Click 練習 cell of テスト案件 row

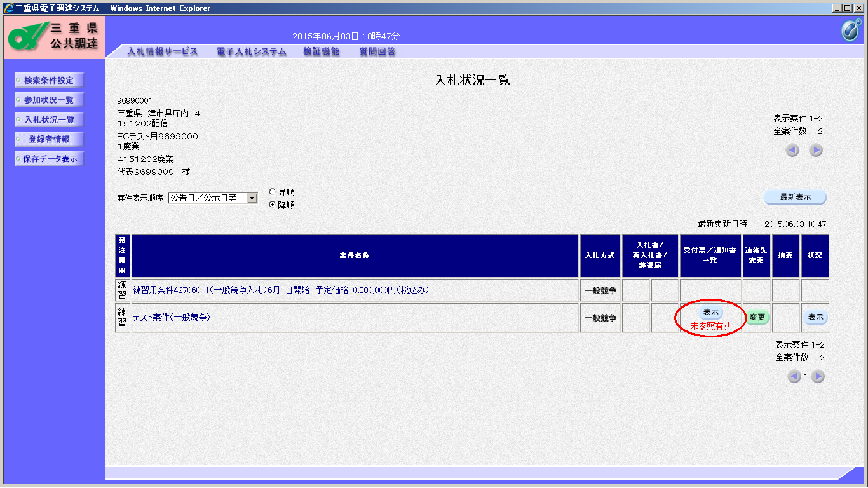[x=123, y=318]
